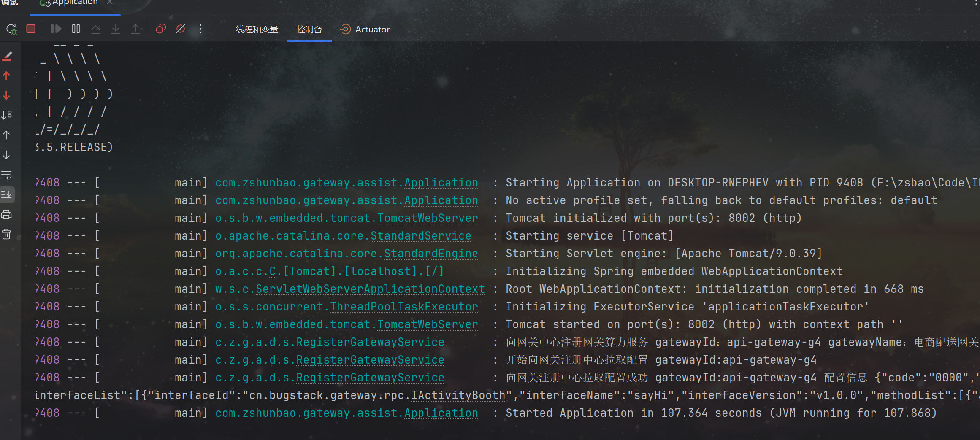
Task: Close the Application debug tab
Action: coord(110,3)
